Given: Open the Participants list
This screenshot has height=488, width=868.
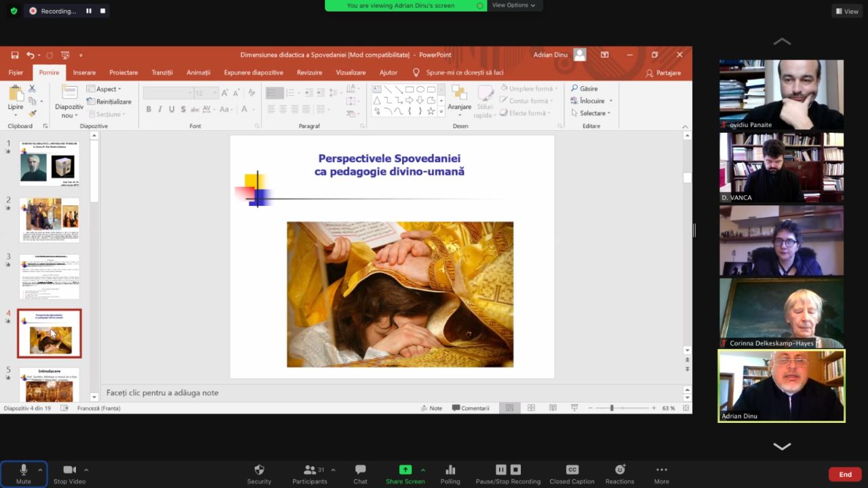Looking at the screenshot, I should [310, 470].
